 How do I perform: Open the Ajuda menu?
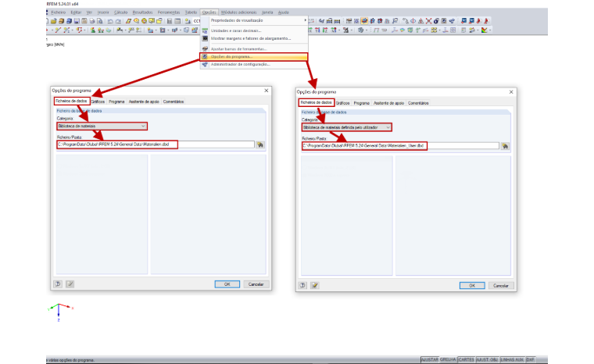point(284,12)
